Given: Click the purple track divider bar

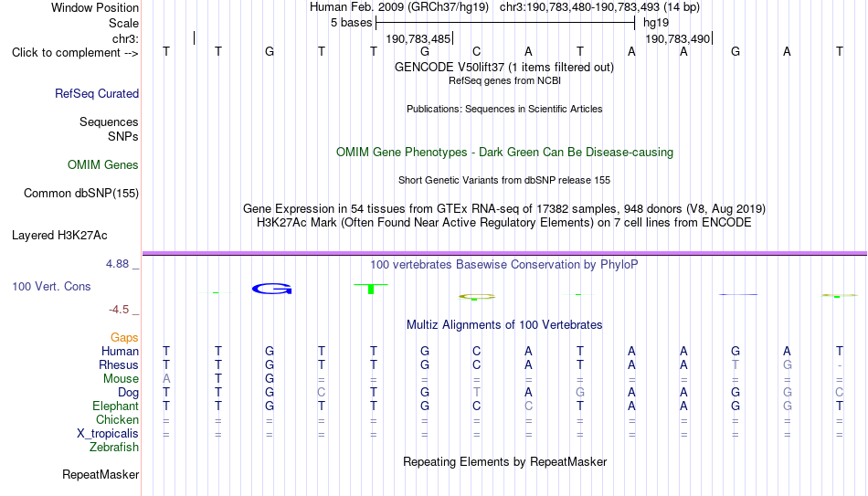Looking at the screenshot, I should tap(504, 254).
